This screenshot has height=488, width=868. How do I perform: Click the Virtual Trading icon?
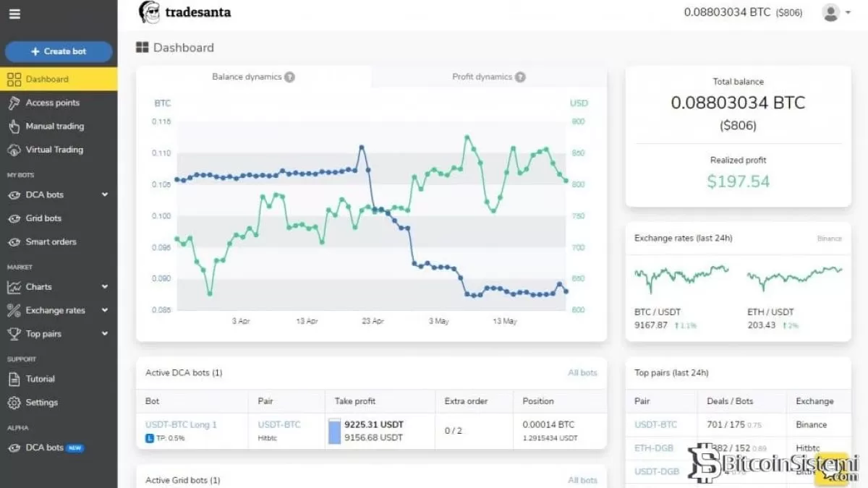tap(14, 150)
